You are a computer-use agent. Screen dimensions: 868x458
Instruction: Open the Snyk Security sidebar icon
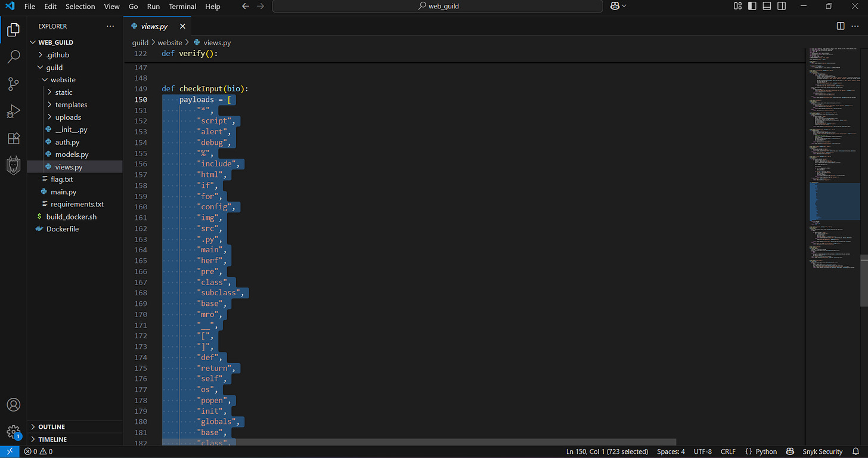[13, 166]
